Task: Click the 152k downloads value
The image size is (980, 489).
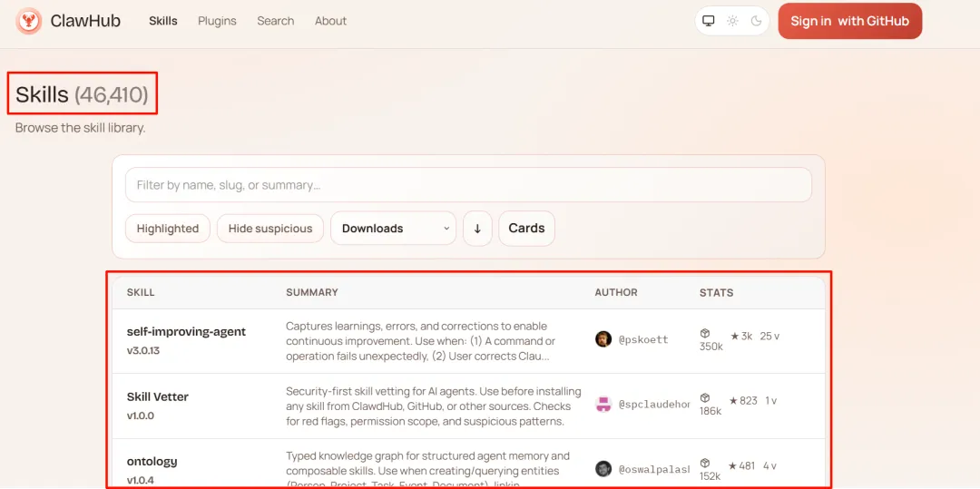Action: 710,476
